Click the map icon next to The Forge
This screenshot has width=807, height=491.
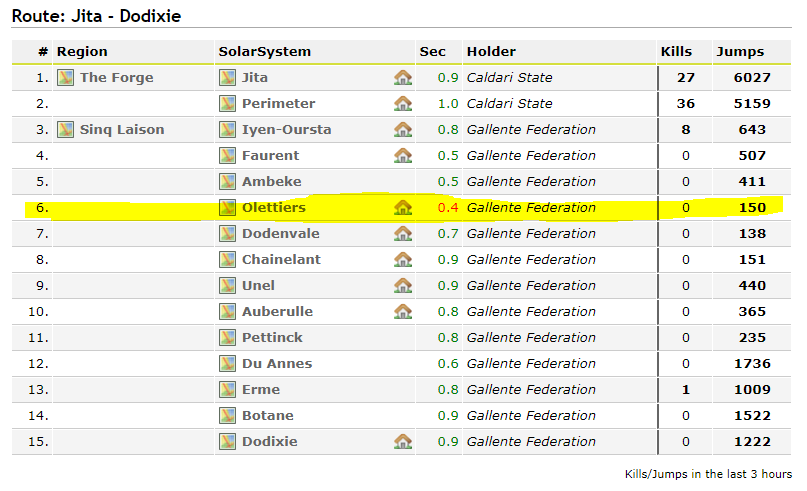65,78
